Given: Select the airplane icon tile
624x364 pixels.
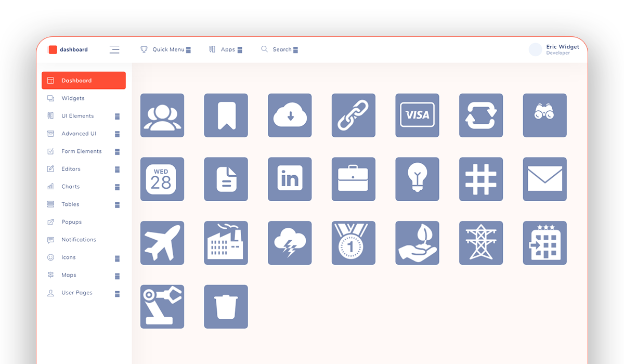Looking at the screenshot, I should (x=162, y=243).
